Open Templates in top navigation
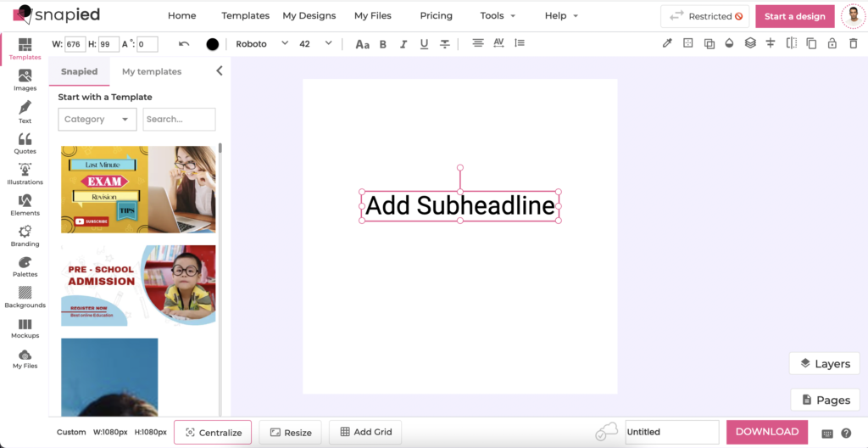Screen dimensions: 868x448 point(245,15)
